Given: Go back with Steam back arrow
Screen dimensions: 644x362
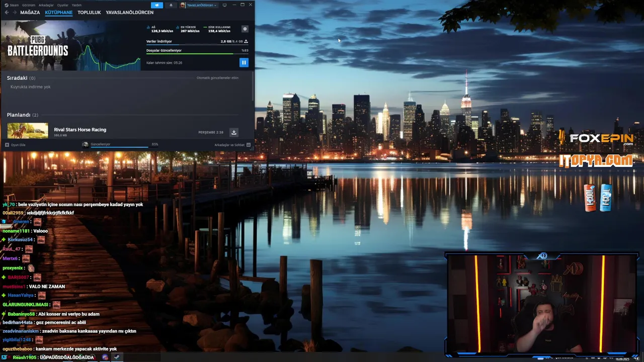Looking at the screenshot, I should click(x=7, y=13).
